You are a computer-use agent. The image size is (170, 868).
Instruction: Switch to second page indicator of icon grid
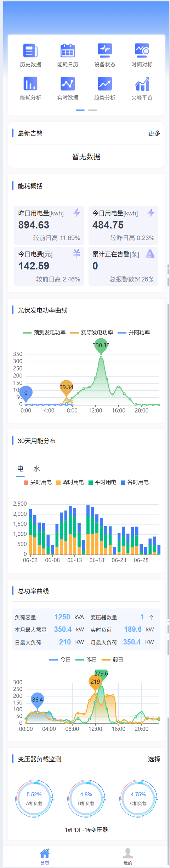(92, 110)
